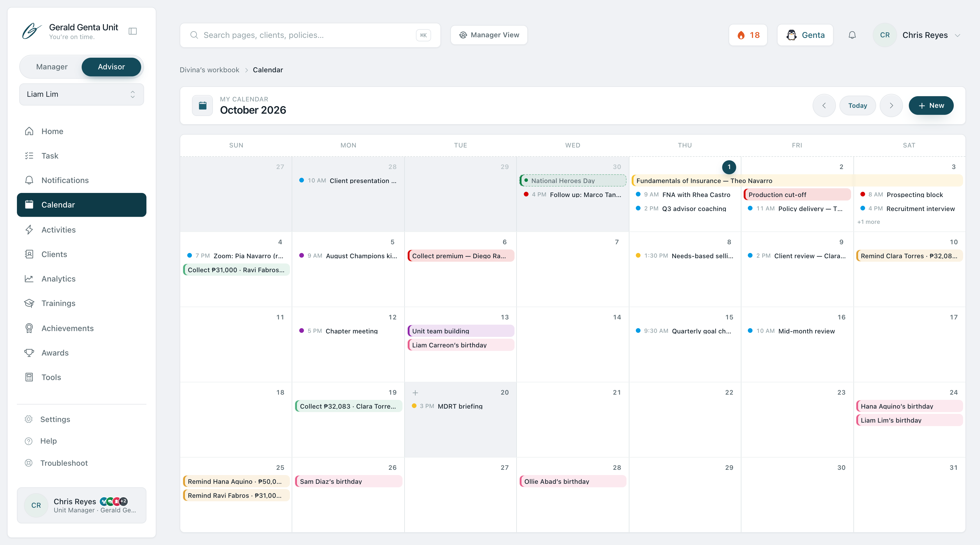
Task: Open Unit team building event
Action: pos(461,331)
